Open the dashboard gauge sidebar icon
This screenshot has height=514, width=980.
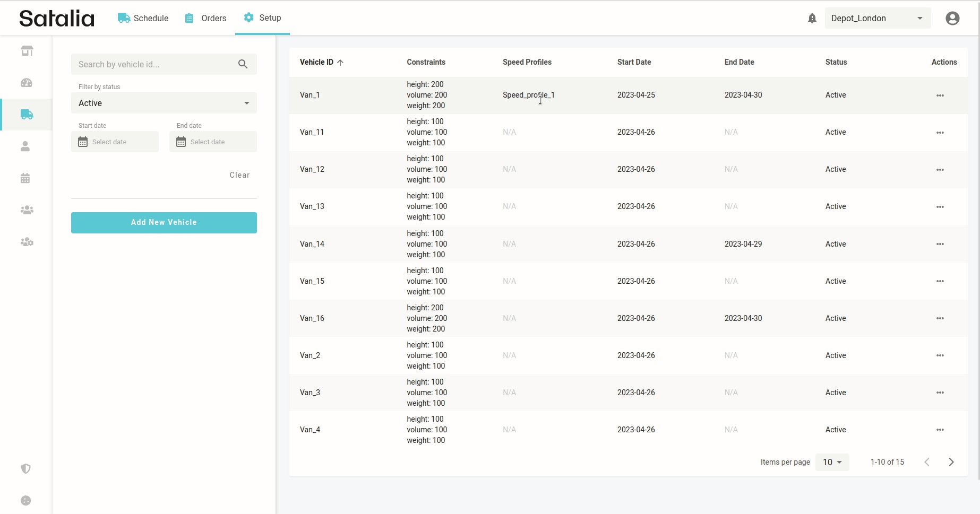(x=27, y=83)
